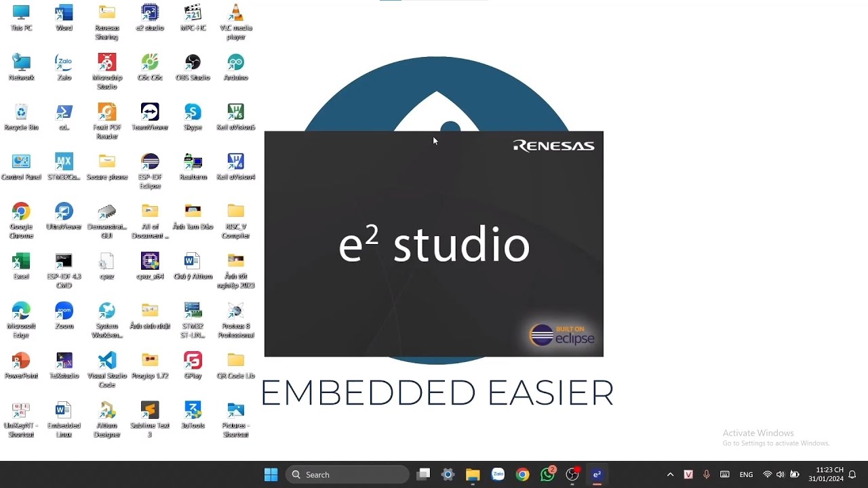
Task: Launch TeamViewer from the desktop
Action: [150, 117]
